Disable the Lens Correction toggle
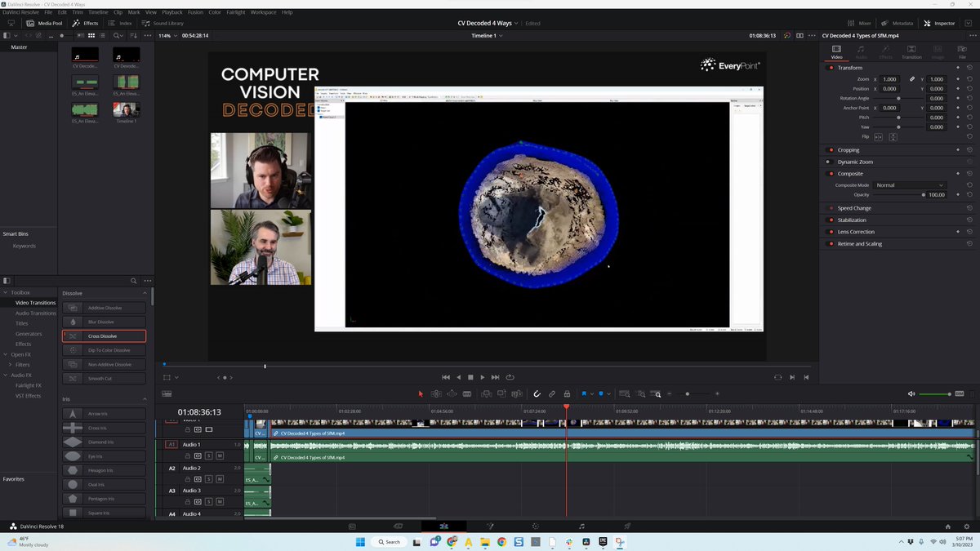The height and width of the screenshot is (551, 980). pos(831,232)
